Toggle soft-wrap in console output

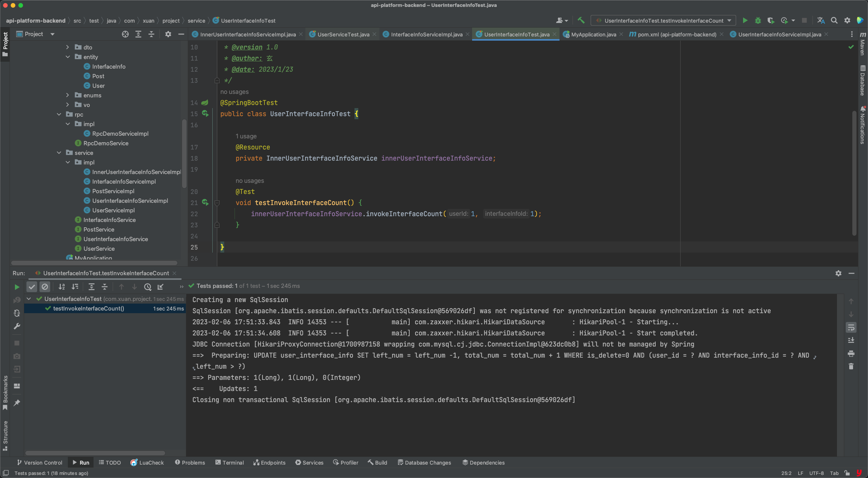coord(851,327)
